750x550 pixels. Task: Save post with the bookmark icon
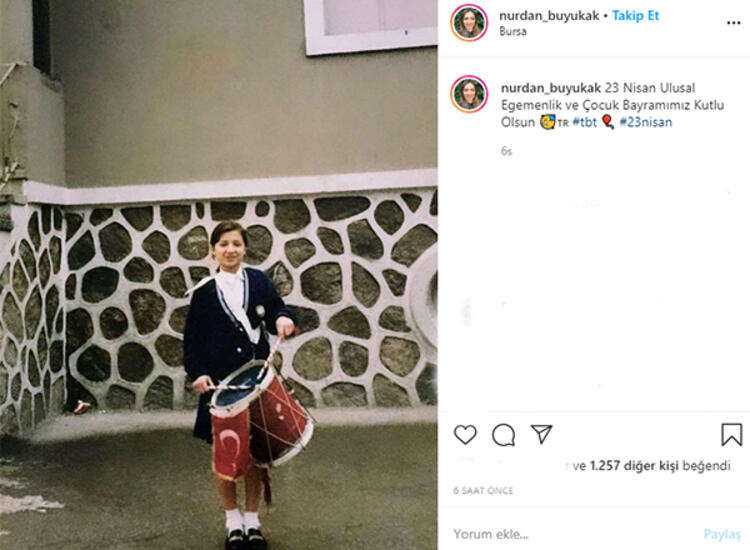pyautogui.click(x=731, y=435)
